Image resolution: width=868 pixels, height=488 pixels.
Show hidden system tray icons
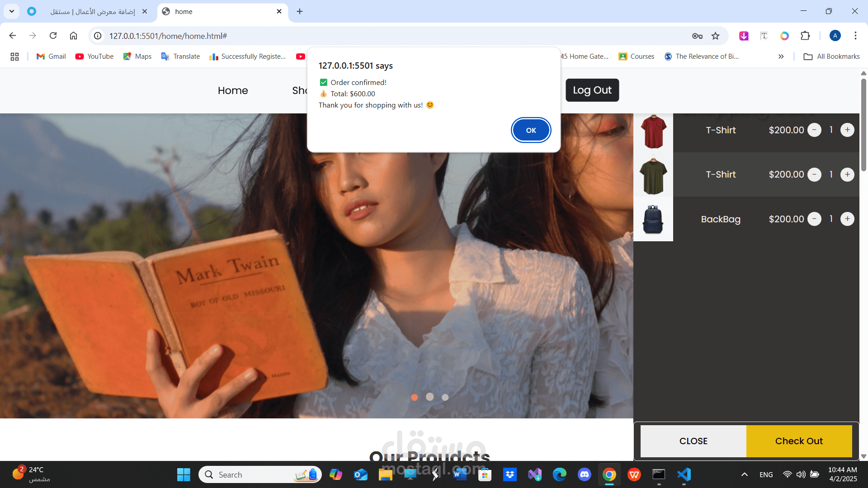click(744, 474)
